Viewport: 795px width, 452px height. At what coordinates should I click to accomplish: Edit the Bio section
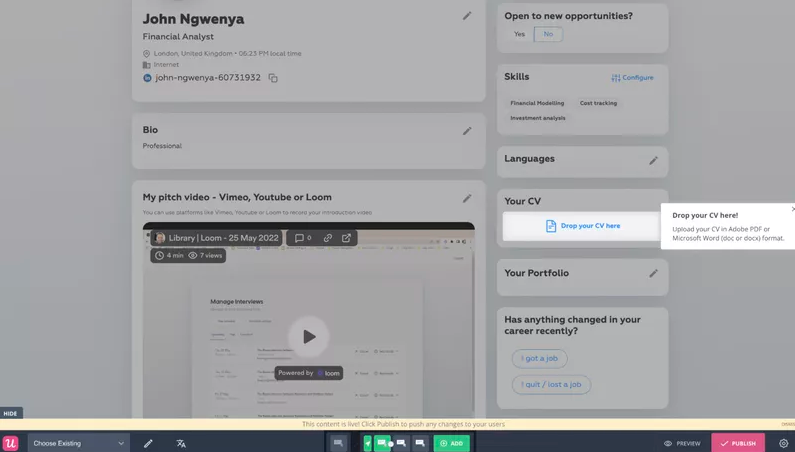point(467,131)
